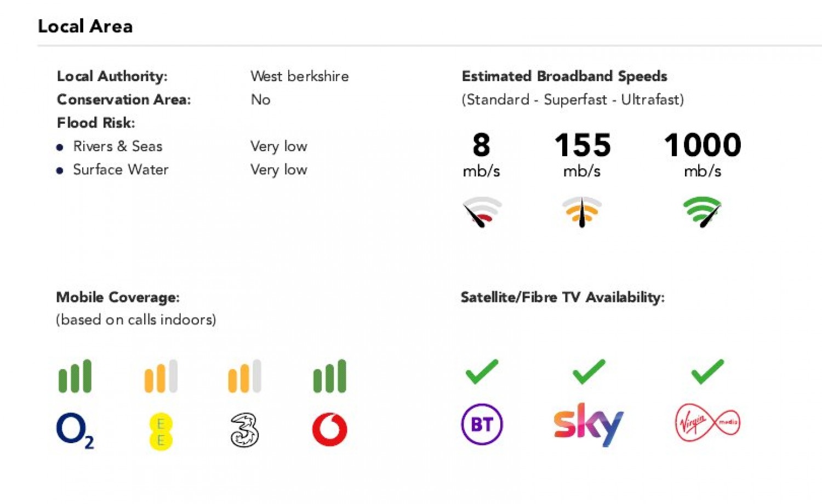
Task: Click the 1000 mb/s ultrafast speed figure
Action: point(703,146)
